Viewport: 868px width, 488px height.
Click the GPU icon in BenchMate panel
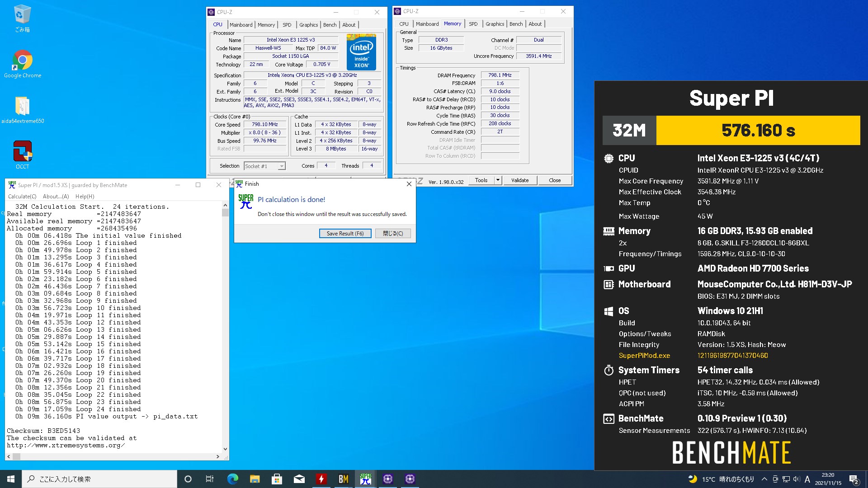click(609, 268)
